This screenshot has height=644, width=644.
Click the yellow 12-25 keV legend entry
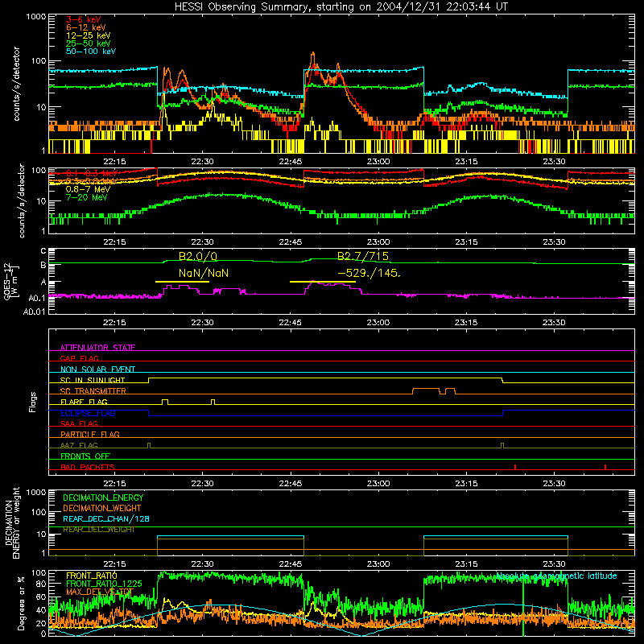point(89,35)
